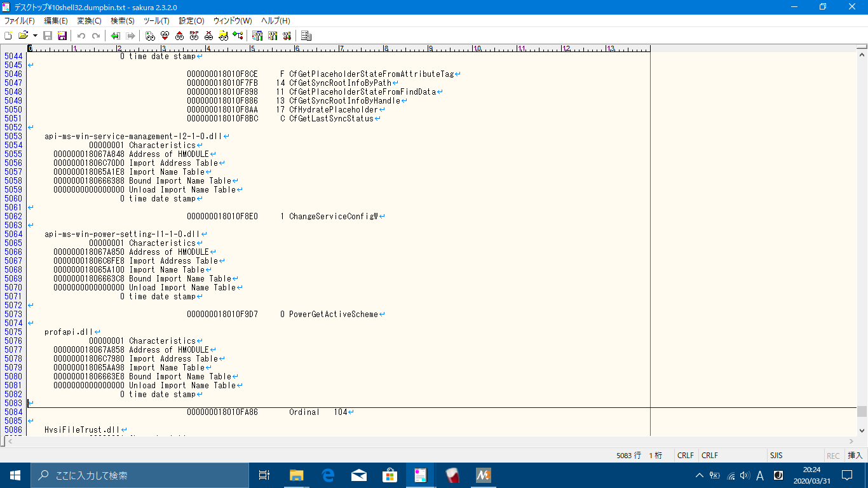Screen dimensions: 868x488
Task: Click line number 5053 in gutter
Action: pos(13,136)
